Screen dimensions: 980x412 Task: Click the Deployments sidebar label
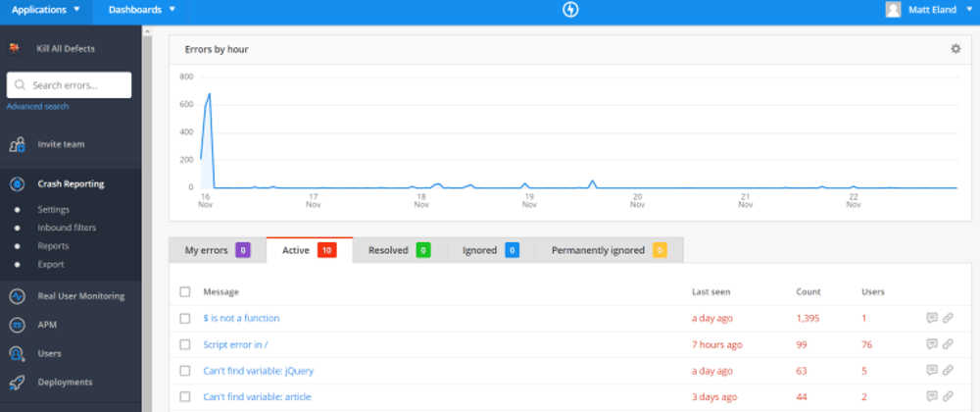[65, 382]
